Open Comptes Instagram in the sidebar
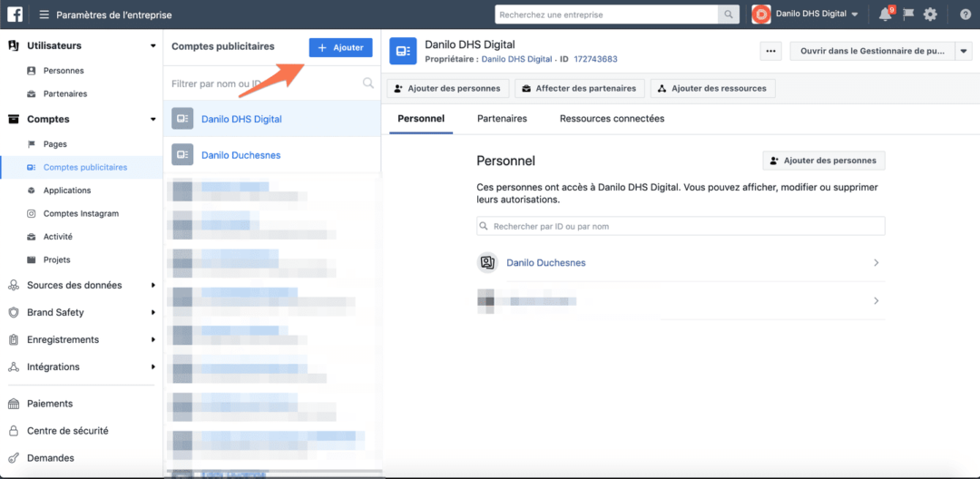This screenshot has width=980, height=479. [81, 213]
